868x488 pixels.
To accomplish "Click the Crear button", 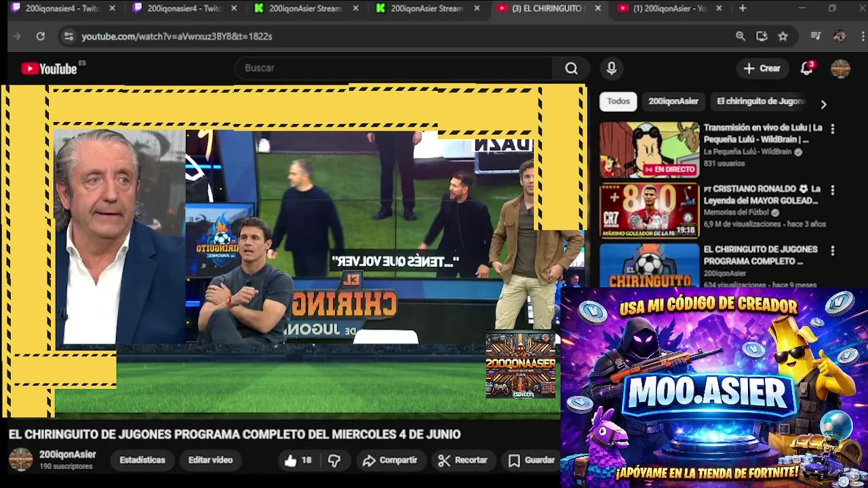I will (x=762, y=68).
